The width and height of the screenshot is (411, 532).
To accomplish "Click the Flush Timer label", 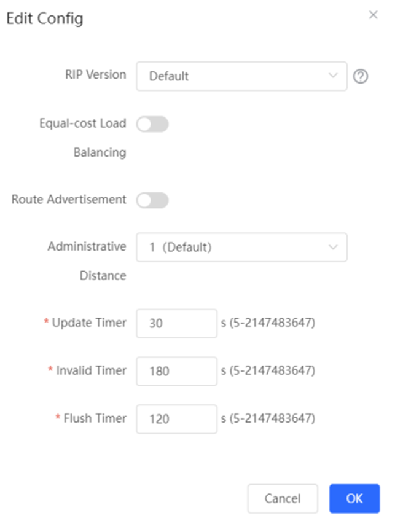I will (x=95, y=418).
